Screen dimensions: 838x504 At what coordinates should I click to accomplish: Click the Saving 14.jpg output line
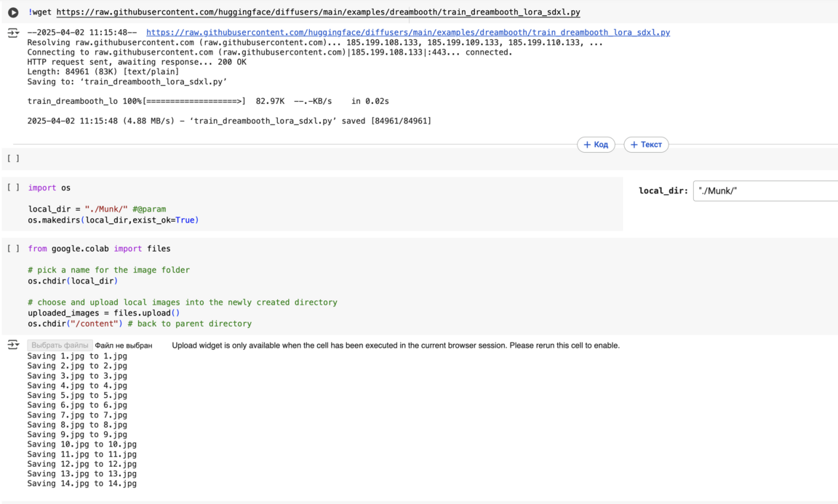coord(81,483)
